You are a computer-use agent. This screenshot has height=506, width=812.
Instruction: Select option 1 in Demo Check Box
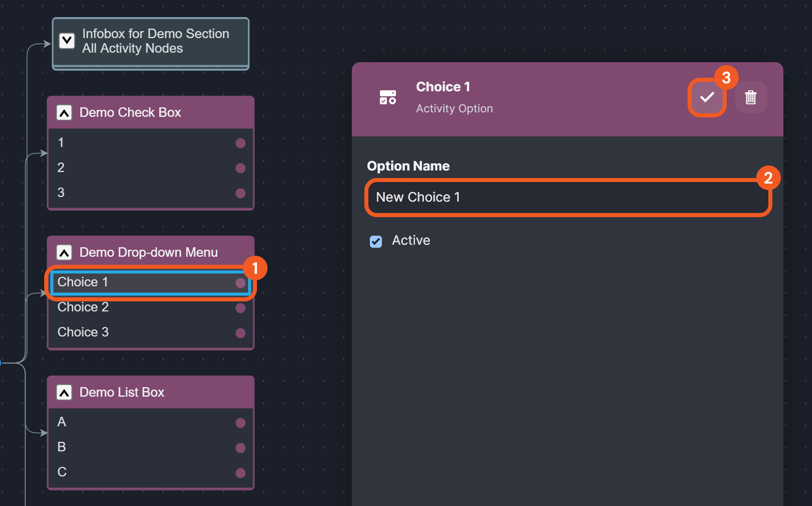click(61, 143)
